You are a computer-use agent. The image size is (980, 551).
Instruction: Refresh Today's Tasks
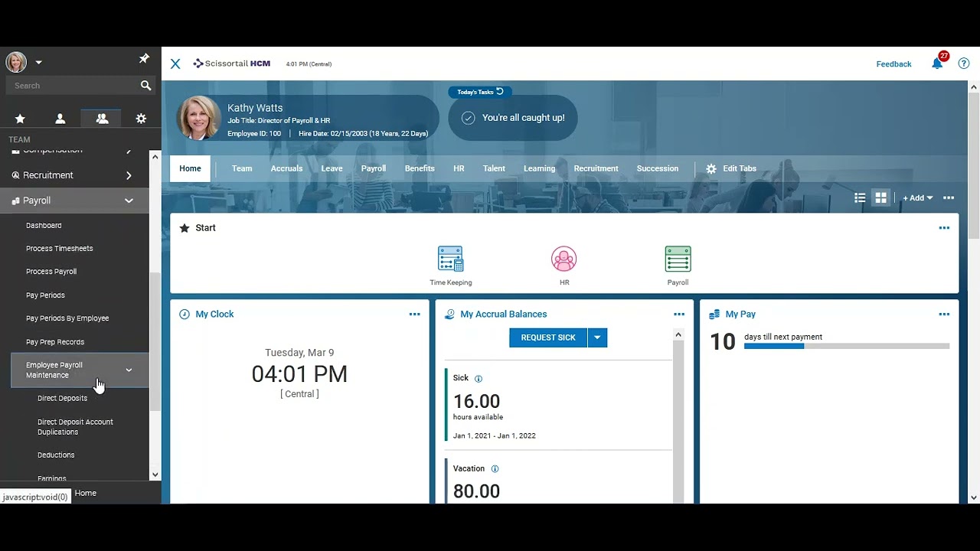(x=500, y=92)
